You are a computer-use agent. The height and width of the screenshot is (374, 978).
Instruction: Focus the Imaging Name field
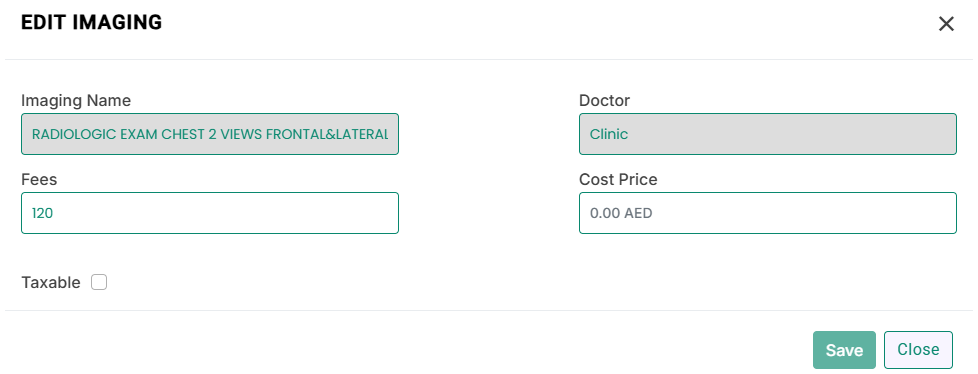click(x=210, y=134)
